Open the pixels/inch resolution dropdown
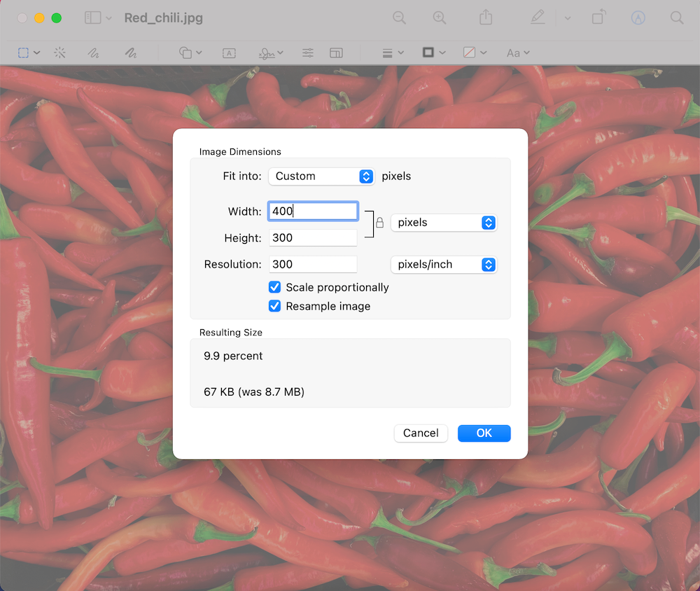This screenshot has width=700, height=591. coord(444,265)
